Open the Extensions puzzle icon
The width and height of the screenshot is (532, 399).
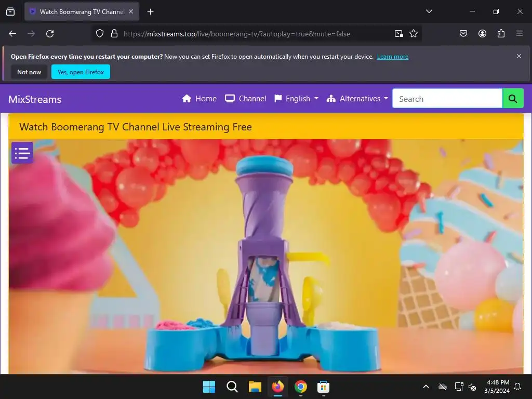click(501, 34)
